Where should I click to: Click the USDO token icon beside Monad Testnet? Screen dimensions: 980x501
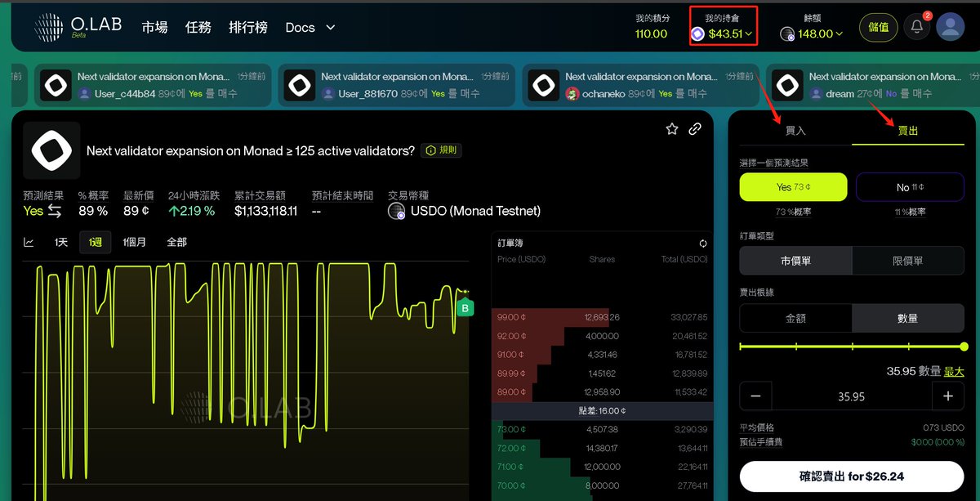[x=396, y=211]
